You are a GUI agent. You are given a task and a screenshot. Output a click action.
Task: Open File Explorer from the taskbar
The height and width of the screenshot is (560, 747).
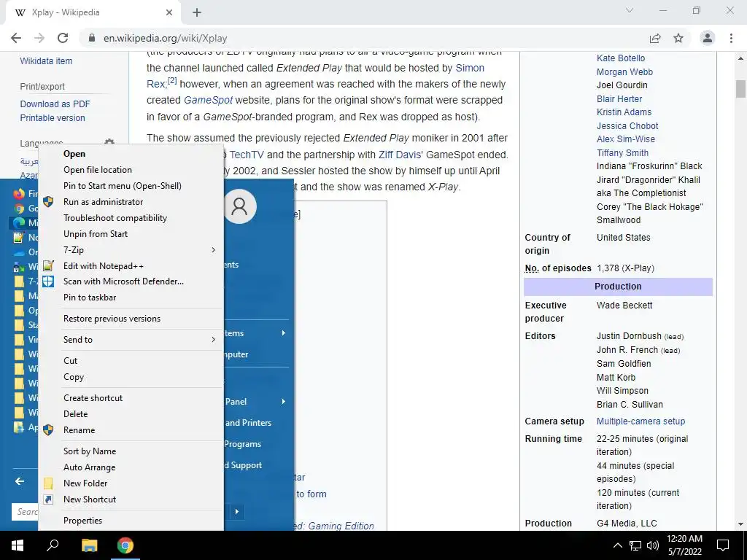point(89,545)
